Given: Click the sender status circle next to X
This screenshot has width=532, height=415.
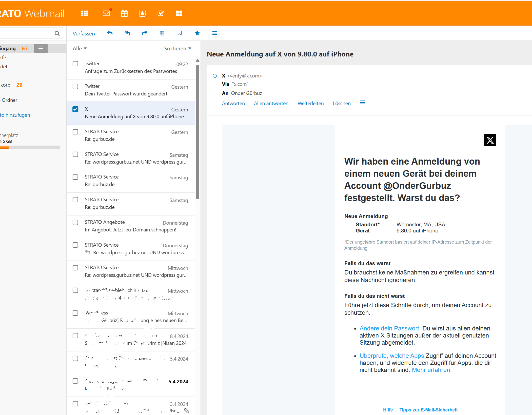Looking at the screenshot, I should pos(215,76).
